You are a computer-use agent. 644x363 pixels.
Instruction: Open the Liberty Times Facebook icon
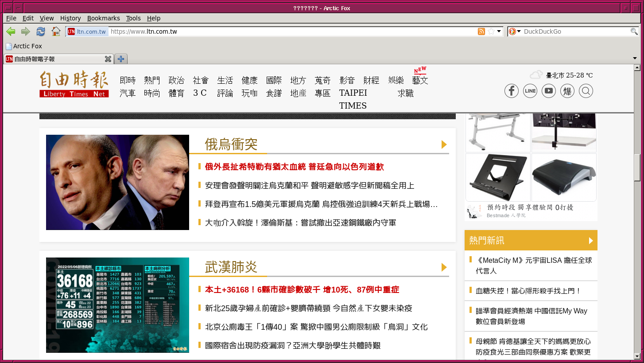point(511,91)
